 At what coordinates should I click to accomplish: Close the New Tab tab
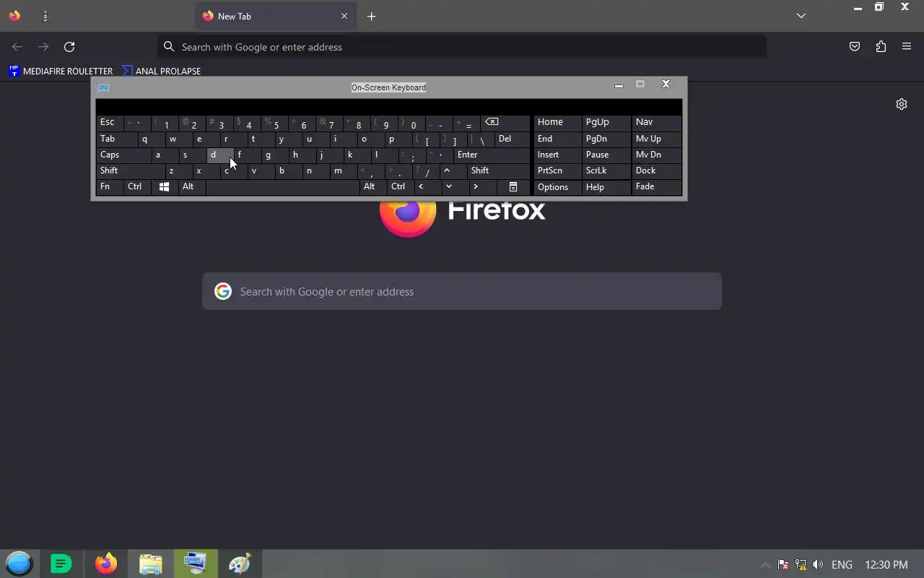(x=344, y=16)
